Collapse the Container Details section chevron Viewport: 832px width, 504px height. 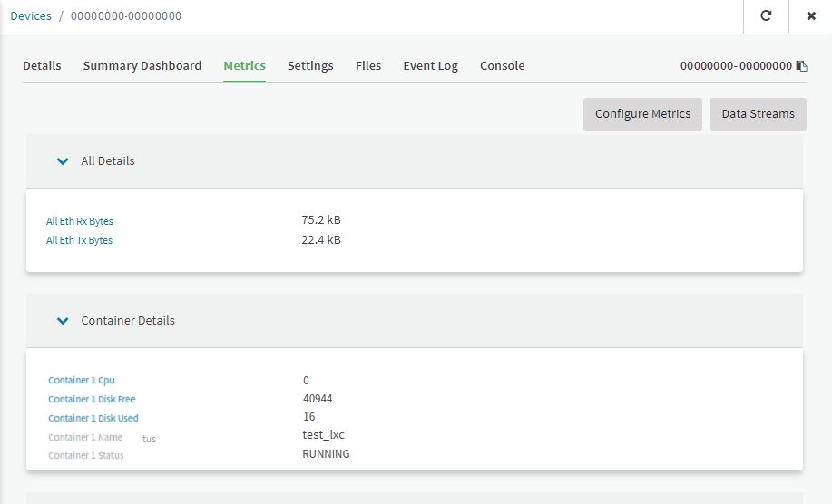pyautogui.click(x=63, y=321)
